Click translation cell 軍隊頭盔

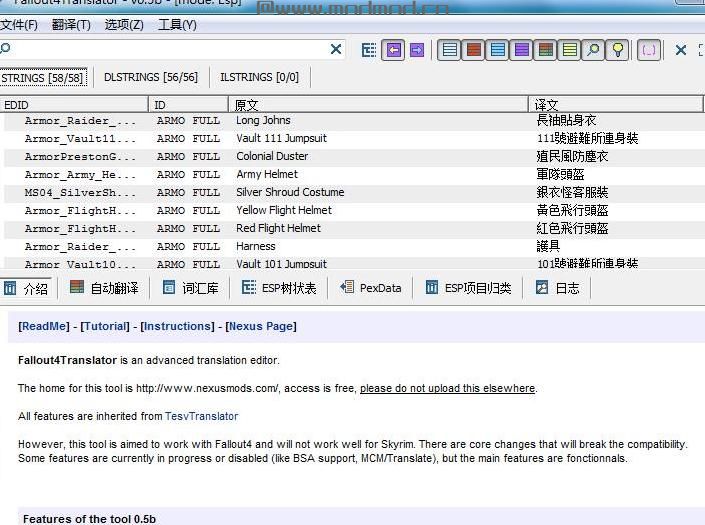(x=560, y=174)
